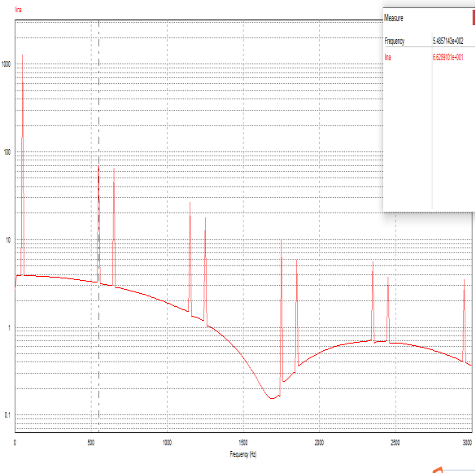Click the Frequency (Hz) axis title
The height and width of the screenshot is (473, 476).
tap(243, 454)
